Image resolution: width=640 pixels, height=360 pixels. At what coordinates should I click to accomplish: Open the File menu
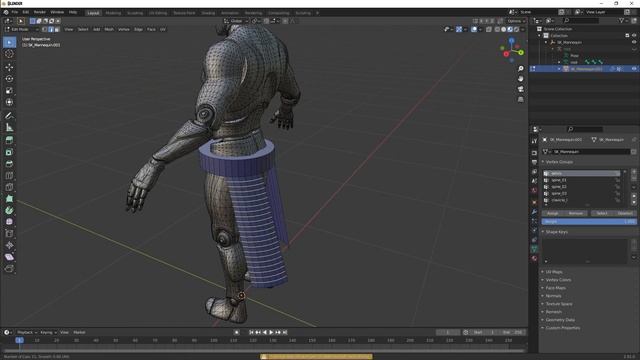click(15, 12)
